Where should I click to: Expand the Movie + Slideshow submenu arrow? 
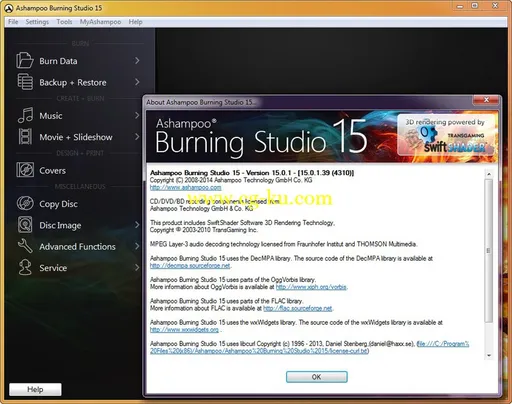[x=137, y=137]
